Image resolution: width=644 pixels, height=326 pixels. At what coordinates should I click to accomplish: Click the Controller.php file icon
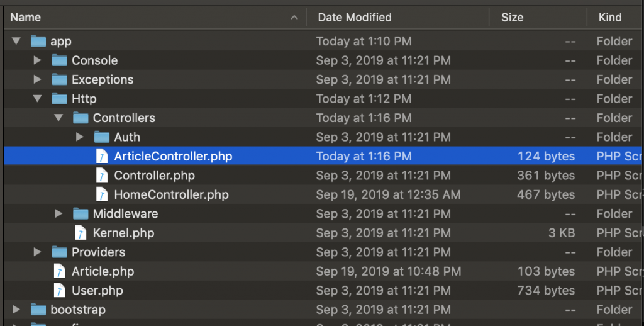coord(102,175)
